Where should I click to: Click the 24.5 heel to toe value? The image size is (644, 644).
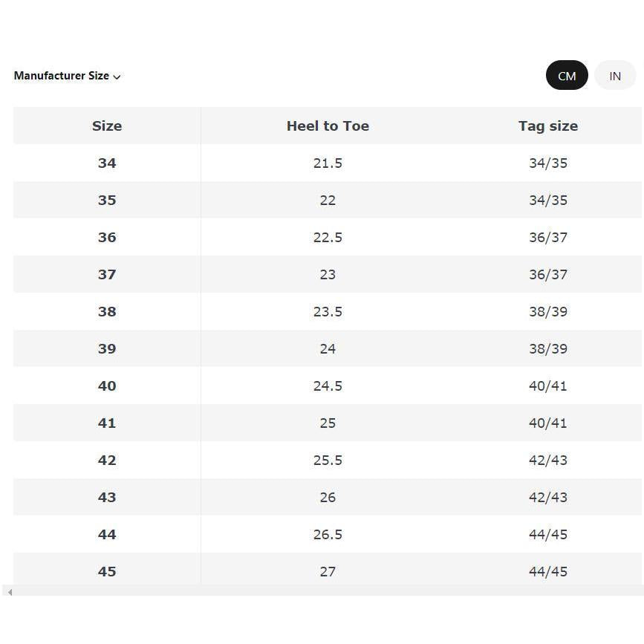click(328, 386)
